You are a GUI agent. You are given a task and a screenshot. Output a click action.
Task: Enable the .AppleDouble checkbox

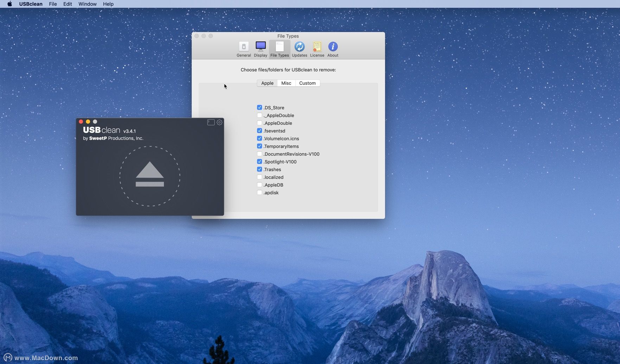point(260,123)
